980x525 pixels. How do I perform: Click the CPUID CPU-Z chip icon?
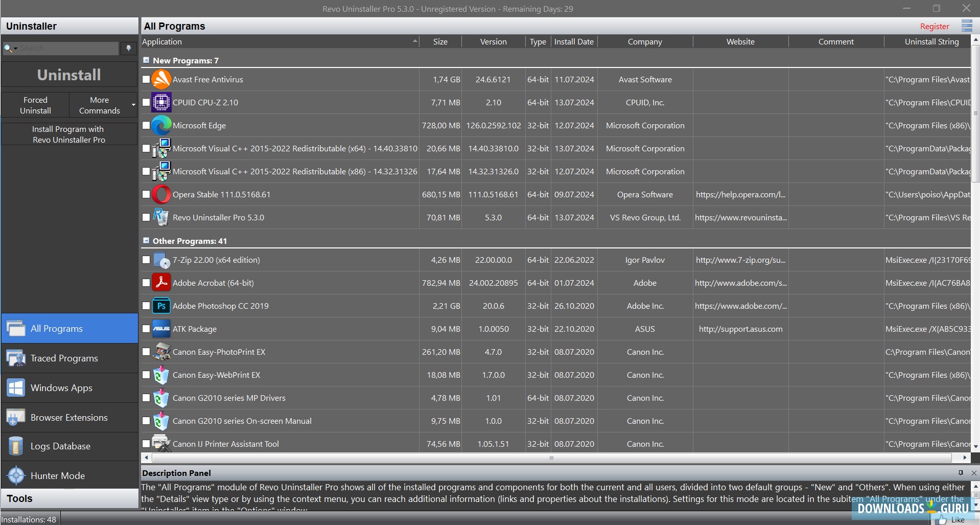[x=161, y=102]
